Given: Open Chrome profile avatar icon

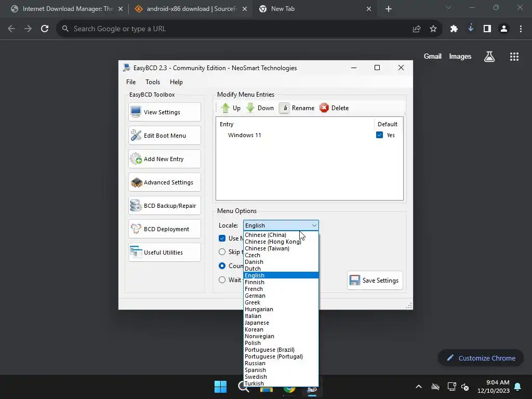Looking at the screenshot, I should click(x=504, y=29).
